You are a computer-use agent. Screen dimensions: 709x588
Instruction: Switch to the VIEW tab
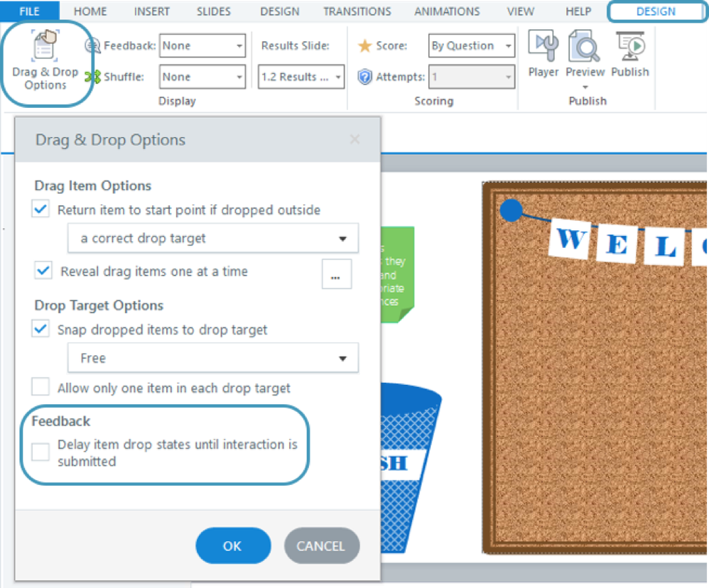pos(521,11)
